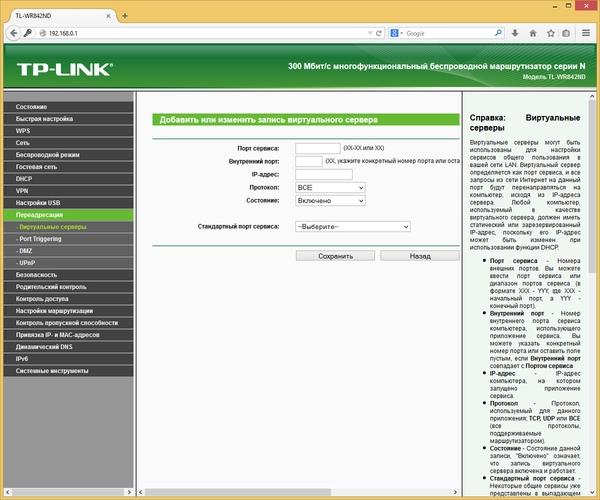Open Стандартный порт сервиса dropdown
600x500 pixels.
pos(352,226)
